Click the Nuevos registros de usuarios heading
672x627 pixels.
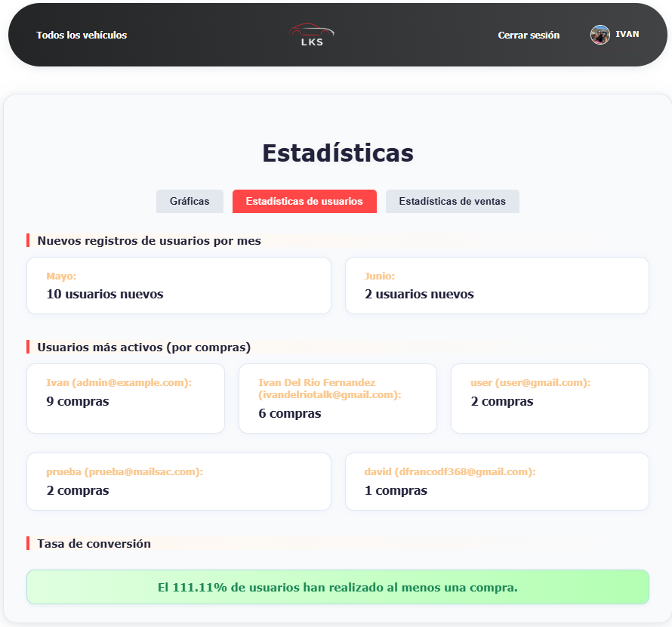point(150,241)
